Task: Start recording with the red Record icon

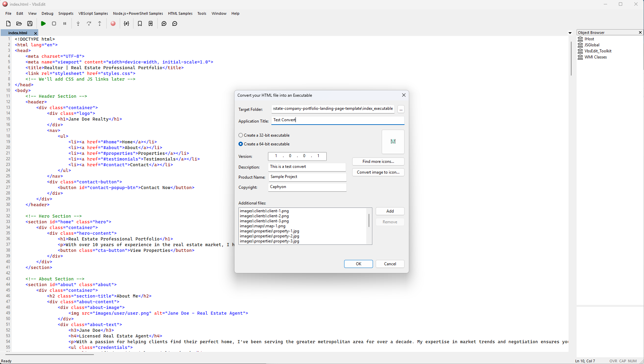Action: pyautogui.click(x=113, y=24)
